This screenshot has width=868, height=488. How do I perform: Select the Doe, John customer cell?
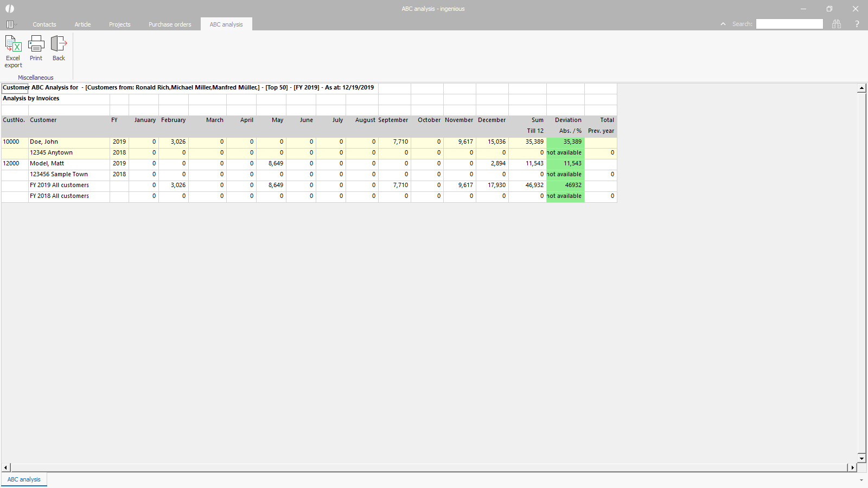coord(68,142)
